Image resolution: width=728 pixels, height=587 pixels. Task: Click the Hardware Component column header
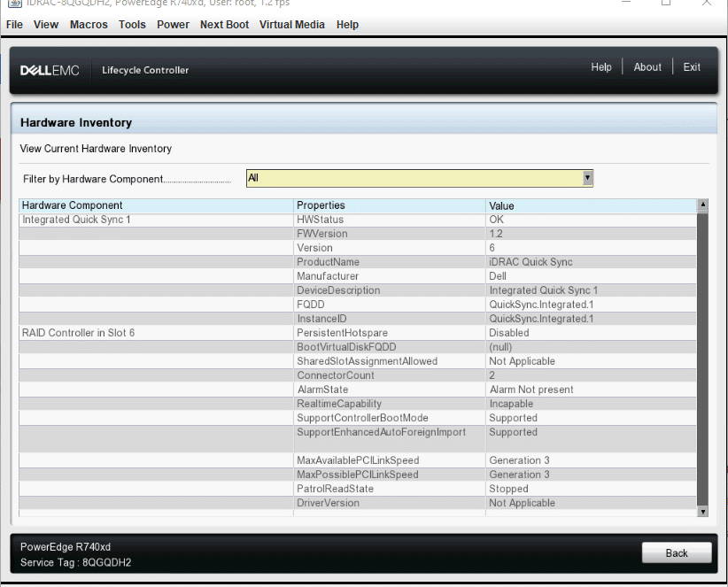[156, 205]
